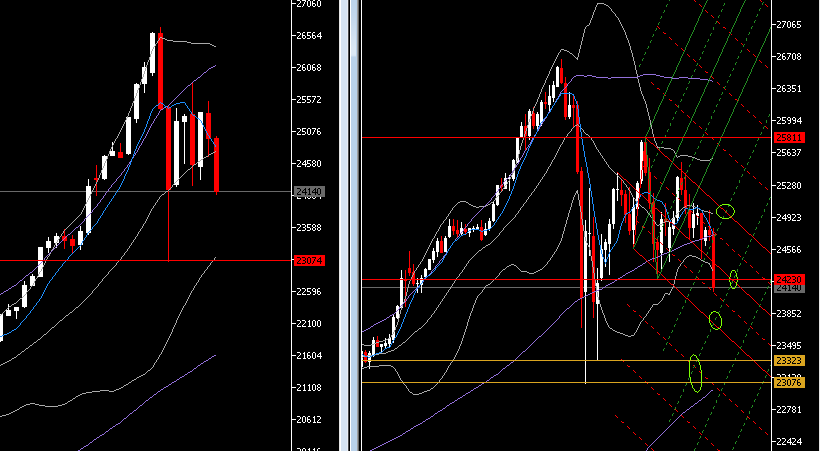Click the 27060 value on left chart axis
This screenshot has height=451, width=820.
309,4
